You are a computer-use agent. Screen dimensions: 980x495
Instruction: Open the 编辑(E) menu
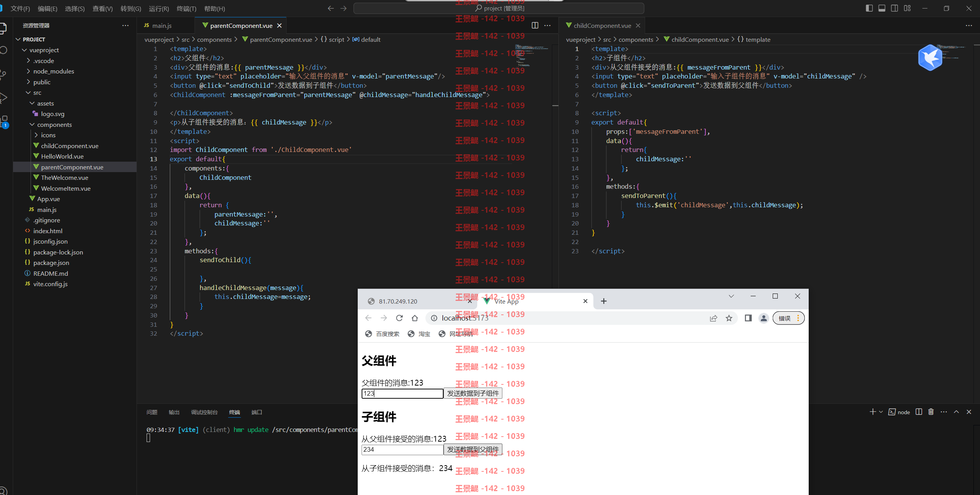point(48,9)
